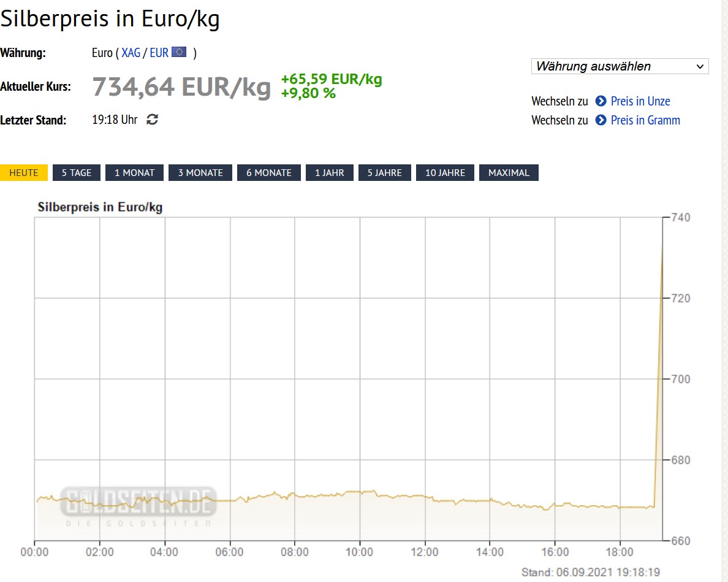Select the 3 MONATE range
The height and width of the screenshot is (582, 728).
(200, 172)
